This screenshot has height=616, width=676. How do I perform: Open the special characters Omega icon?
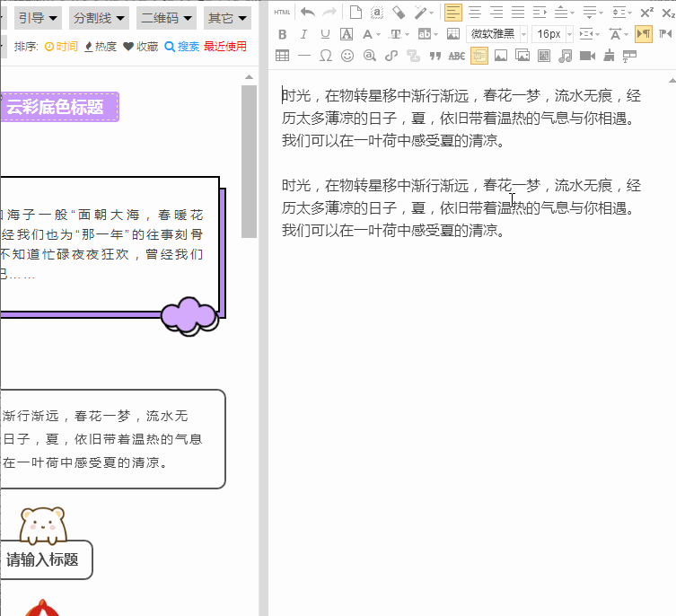[x=325, y=56]
